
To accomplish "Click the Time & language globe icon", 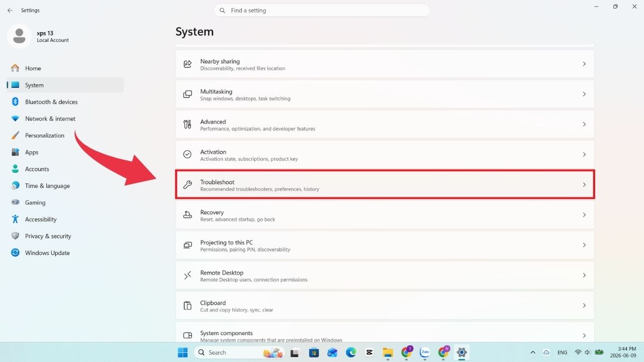I will coord(15,186).
